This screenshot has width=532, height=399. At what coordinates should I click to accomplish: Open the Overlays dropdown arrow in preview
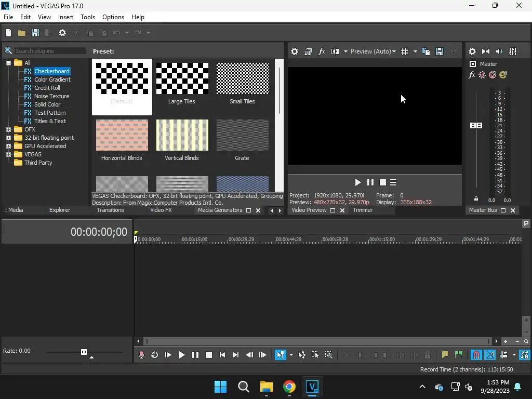click(x=415, y=51)
